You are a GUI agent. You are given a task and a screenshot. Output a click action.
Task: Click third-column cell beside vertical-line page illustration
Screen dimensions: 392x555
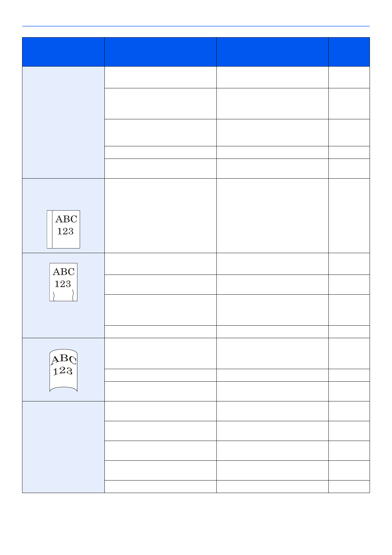(x=272, y=216)
